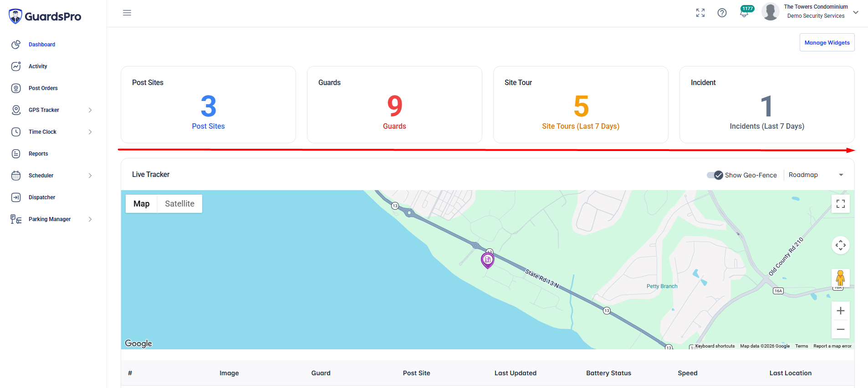This screenshot has width=868, height=388.
Task: Open Site Tours (Last 7 Days) card
Action: click(x=581, y=105)
